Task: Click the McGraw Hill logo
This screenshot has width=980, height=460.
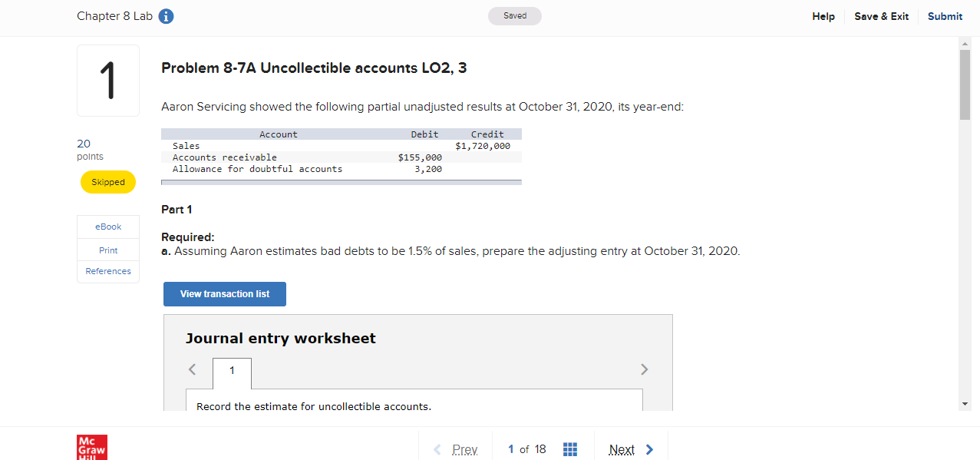Action: 92,446
